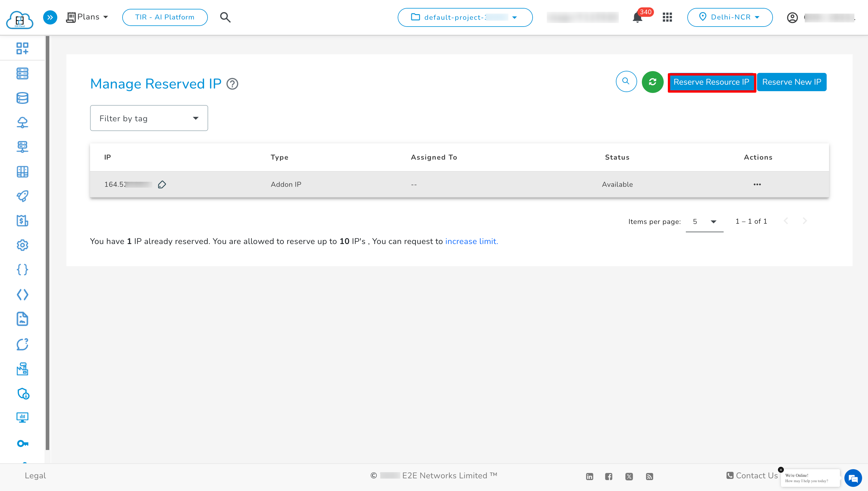Open the apps grid icon in top bar
The width and height of the screenshot is (868, 491).
[x=667, y=17]
